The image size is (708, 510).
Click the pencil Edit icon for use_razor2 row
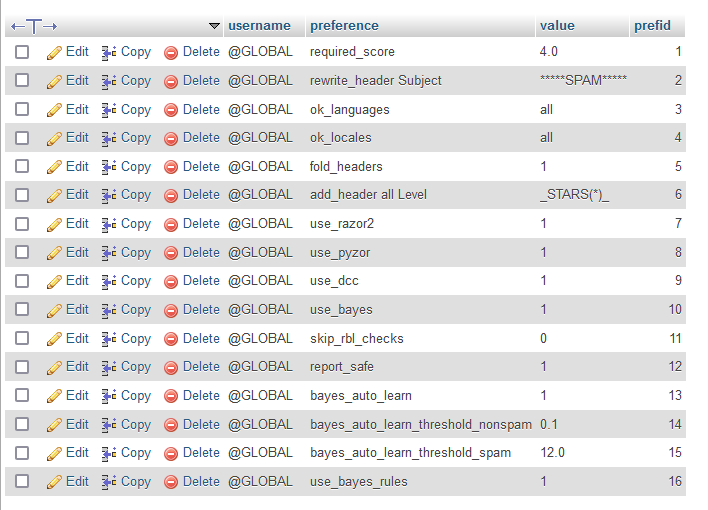point(55,224)
